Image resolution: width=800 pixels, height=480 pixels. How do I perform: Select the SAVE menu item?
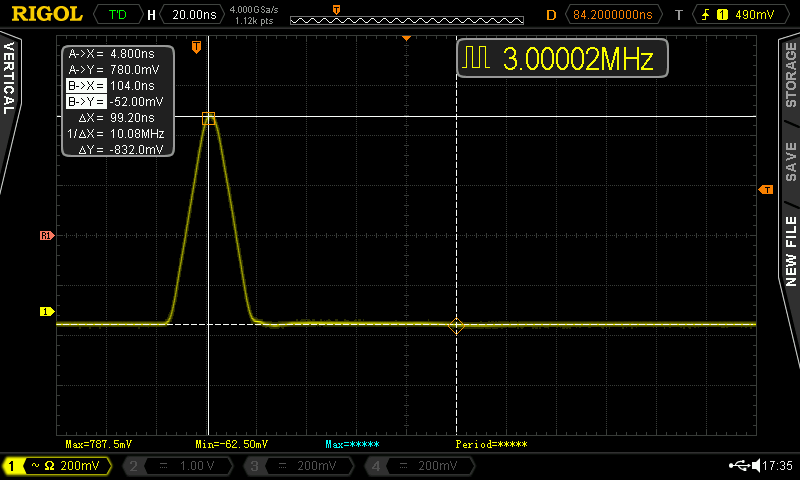(x=790, y=158)
